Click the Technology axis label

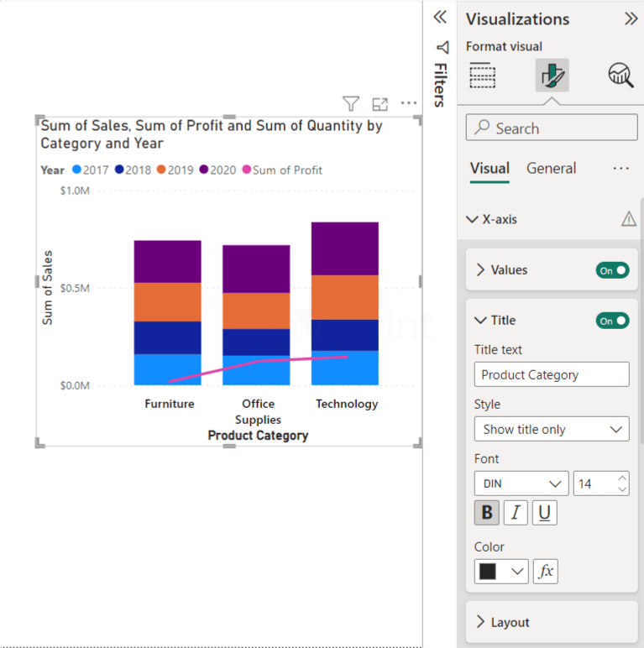tap(347, 404)
